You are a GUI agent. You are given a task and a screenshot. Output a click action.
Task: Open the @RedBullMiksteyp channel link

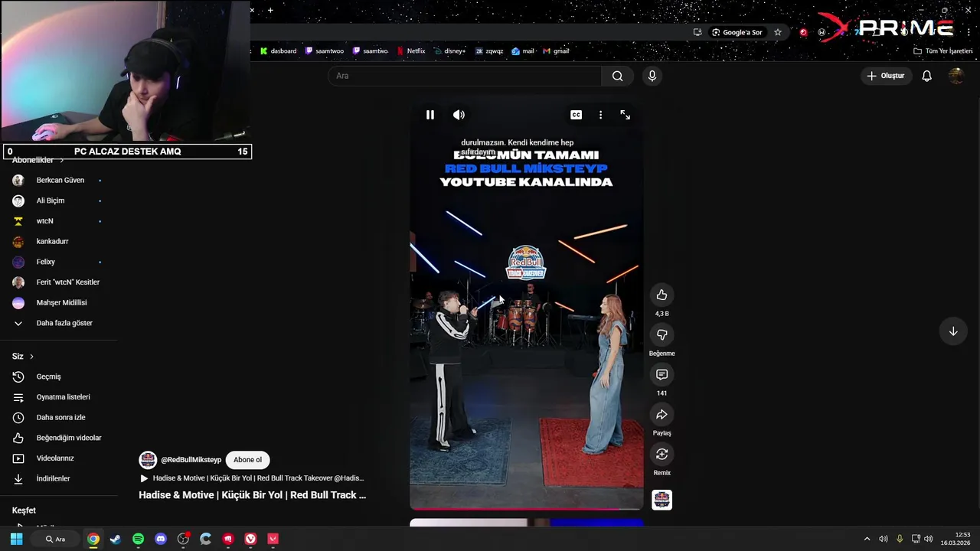[x=191, y=460]
